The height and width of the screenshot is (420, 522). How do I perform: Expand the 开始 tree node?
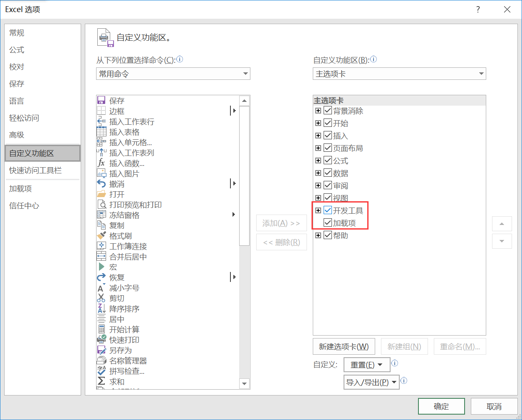tap(318, 123)
